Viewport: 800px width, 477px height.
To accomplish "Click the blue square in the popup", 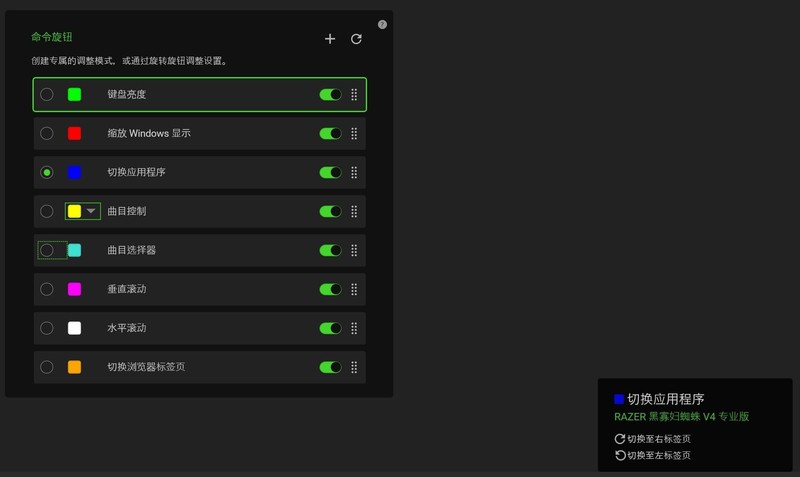I will [x=619, y=399].
